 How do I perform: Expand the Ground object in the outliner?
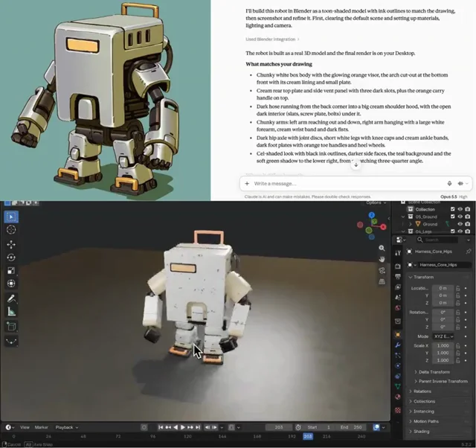tap(411, 224)
